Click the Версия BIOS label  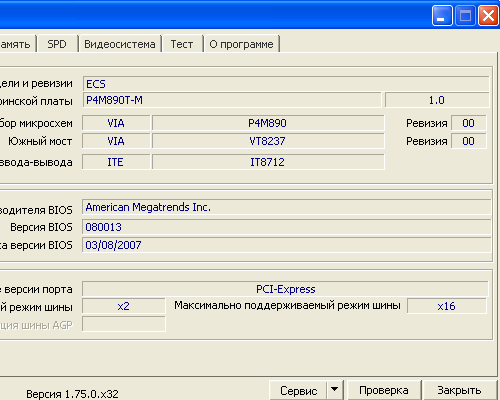pyautogui.click(x=41, y=227)
